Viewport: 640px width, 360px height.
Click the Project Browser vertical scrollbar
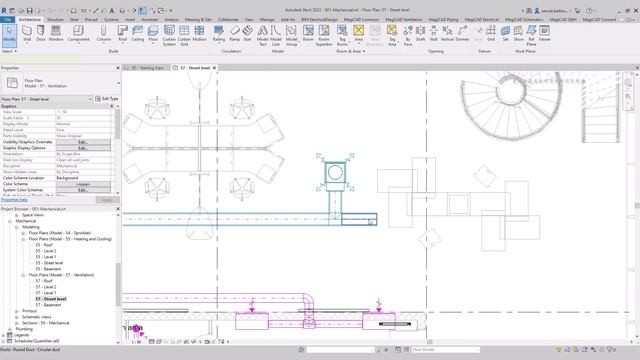pyautogui.click(x=118, y=284)
